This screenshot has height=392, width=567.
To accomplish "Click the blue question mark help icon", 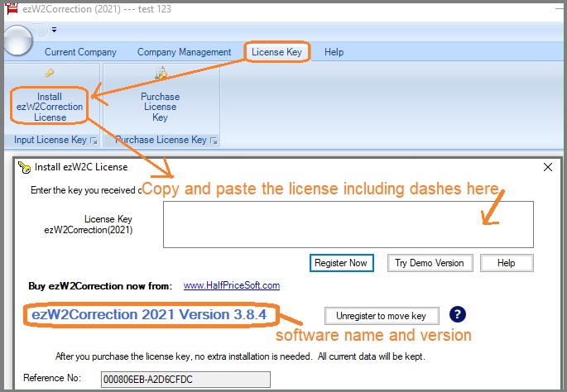I will (x=458, y=314).
